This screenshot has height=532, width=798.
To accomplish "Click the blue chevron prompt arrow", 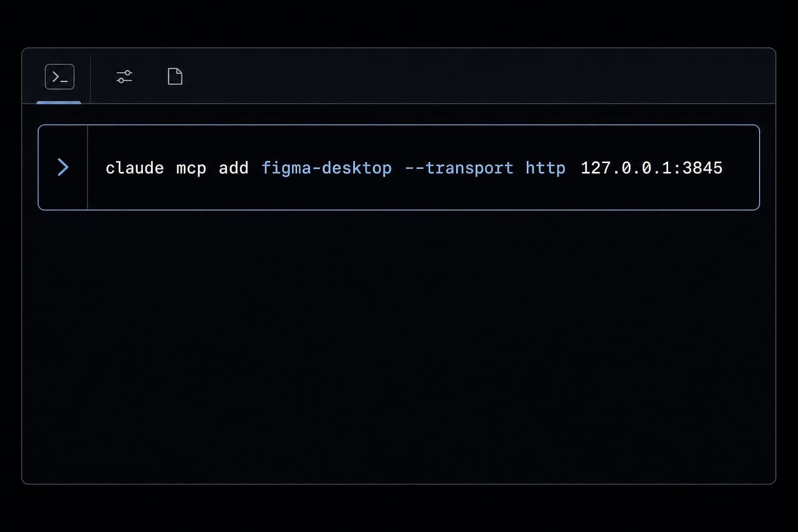I will click(63, 167).
